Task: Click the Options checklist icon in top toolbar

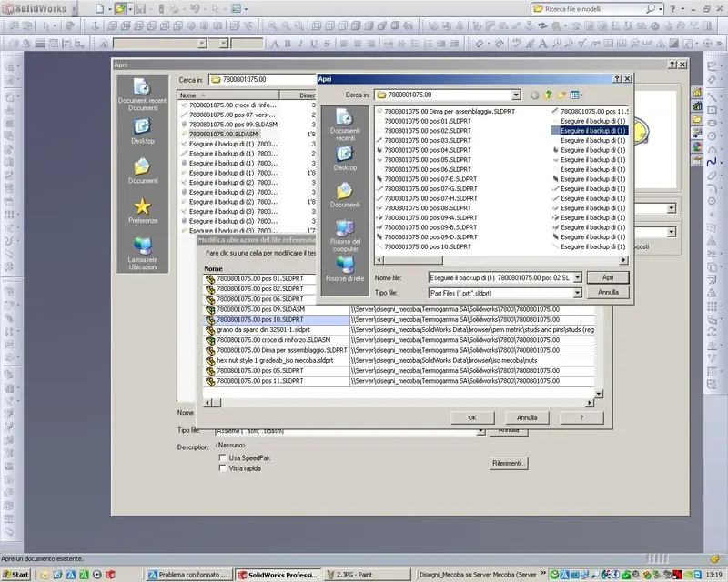Action: point(236,8)
